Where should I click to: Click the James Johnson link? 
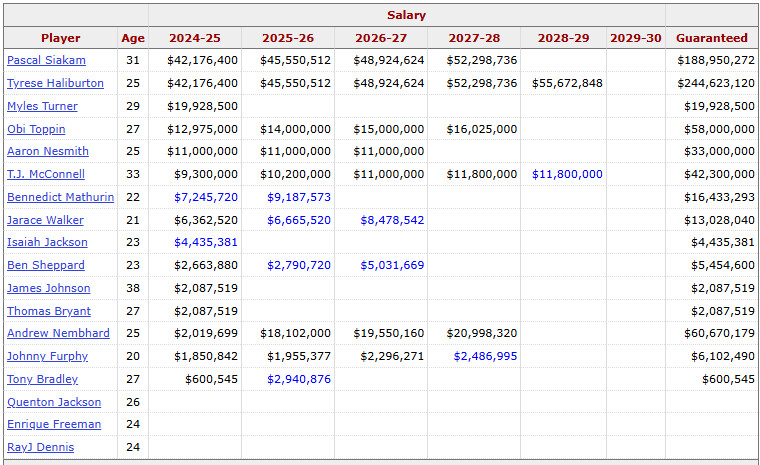pyautogui.click(x=48, y=288)
